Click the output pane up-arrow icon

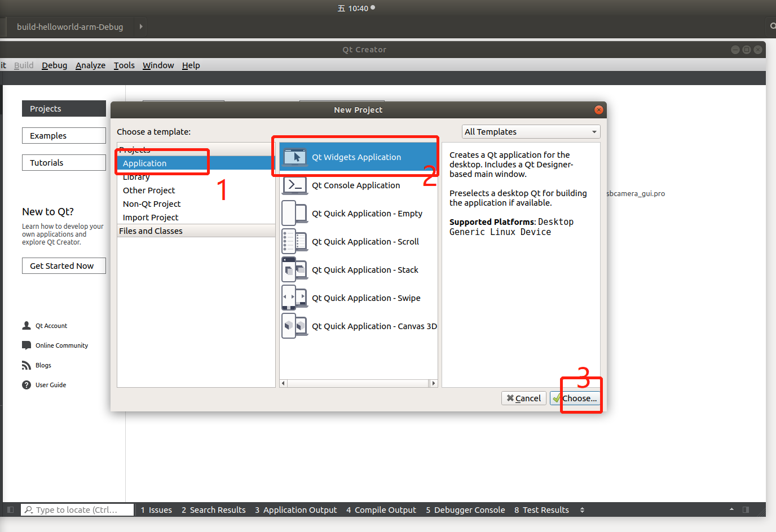731,509
